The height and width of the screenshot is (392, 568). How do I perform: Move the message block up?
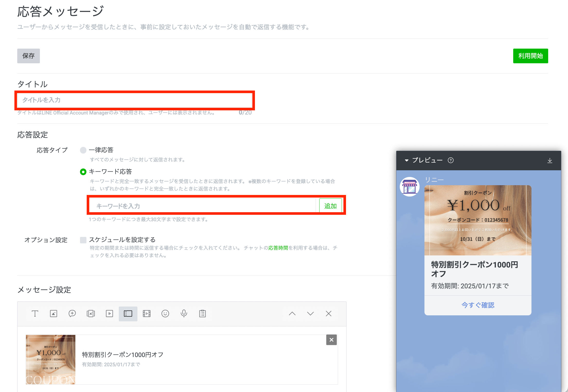click(292, 314)
